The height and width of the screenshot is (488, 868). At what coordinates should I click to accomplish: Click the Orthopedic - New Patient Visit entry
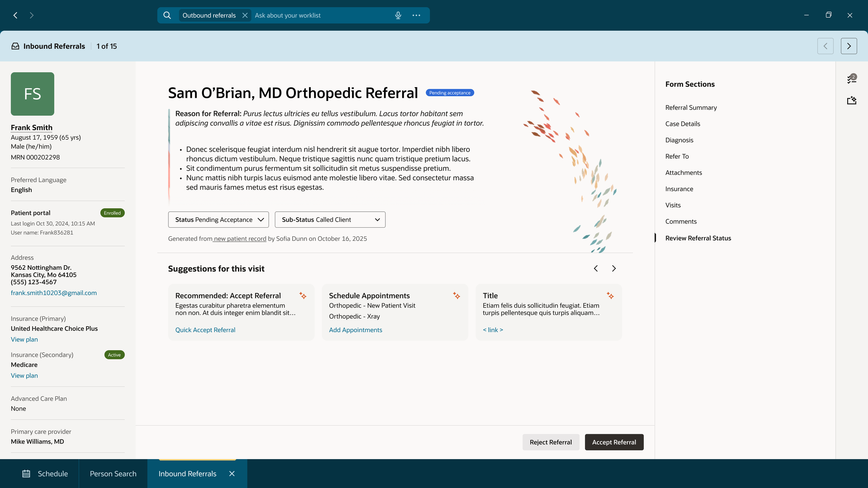pos(372,305)
